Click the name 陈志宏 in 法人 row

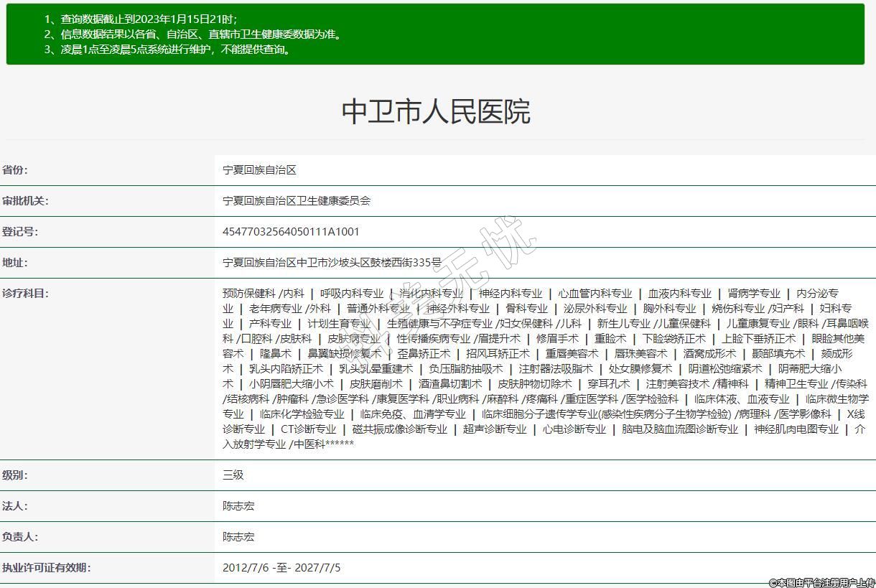point(238,506)
